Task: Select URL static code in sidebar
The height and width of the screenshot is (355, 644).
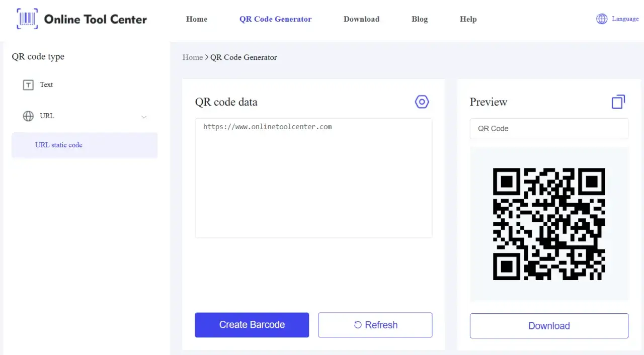Action: coord(59,145)
